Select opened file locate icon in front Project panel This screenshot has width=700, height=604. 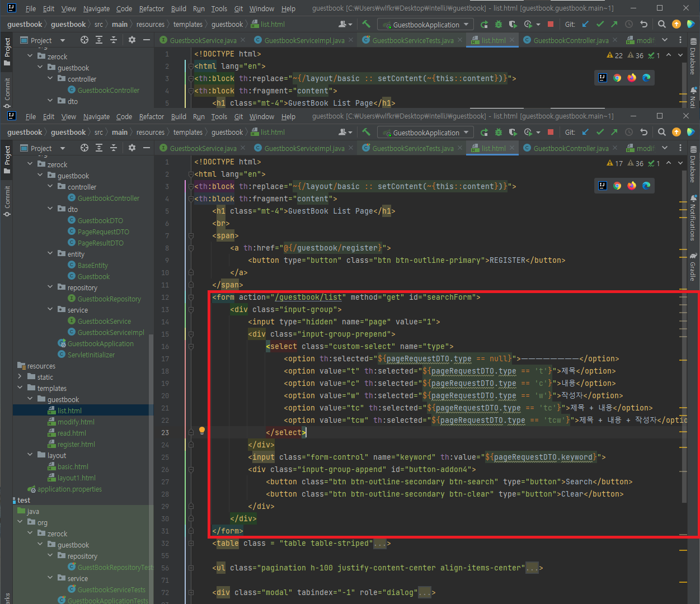(x=84, y=148)
